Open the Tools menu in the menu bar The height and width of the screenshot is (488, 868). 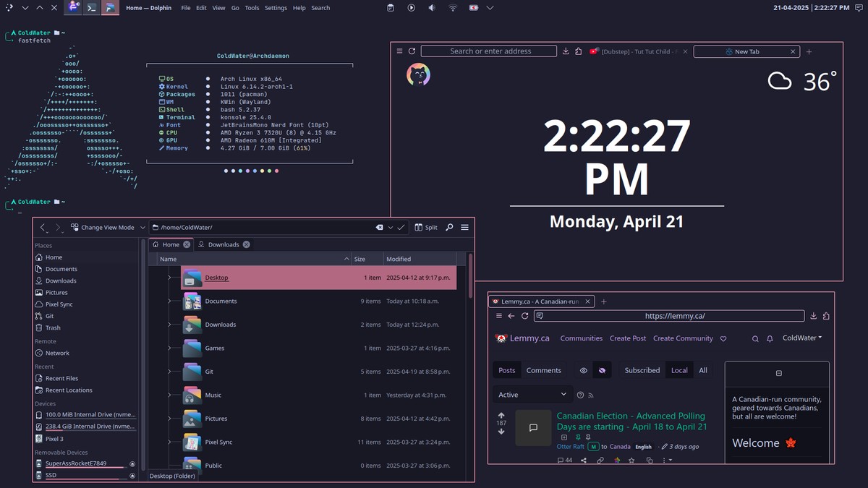(252, 8)
